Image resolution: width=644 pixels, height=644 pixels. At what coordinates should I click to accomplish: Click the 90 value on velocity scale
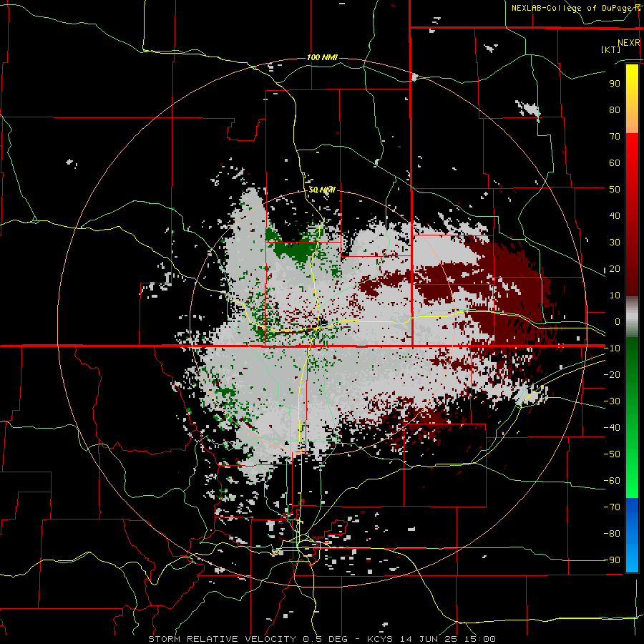coord(615,84)
